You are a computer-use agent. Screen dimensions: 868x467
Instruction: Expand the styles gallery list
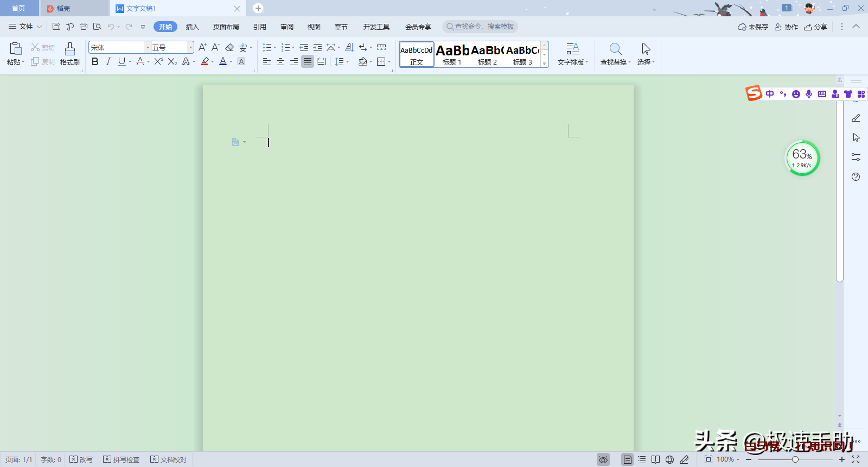545,64
